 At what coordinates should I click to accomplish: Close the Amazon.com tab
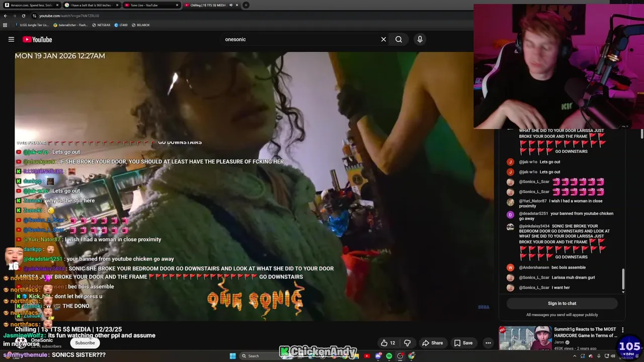point(57,5)
